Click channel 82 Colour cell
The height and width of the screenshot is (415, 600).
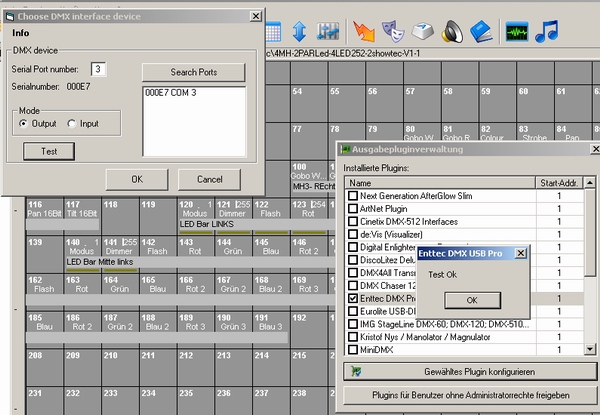pos(497,132)
